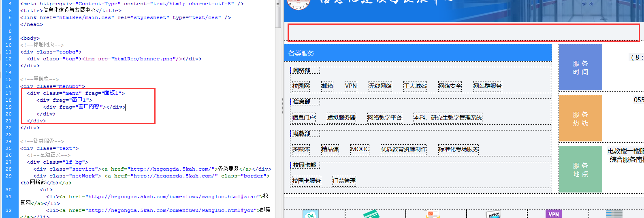The image size is (644, 218).
Task: Click the 服务地点 green tile
Action: (580, 169)
